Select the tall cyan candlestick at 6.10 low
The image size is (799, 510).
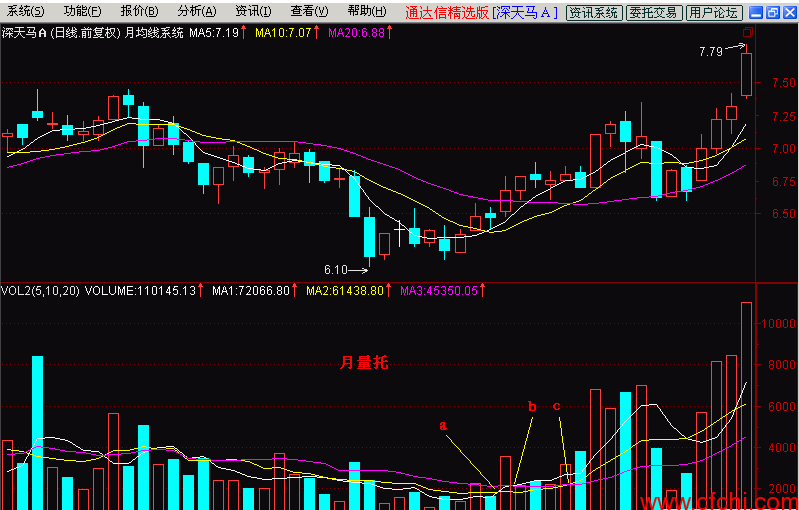pyautogui.click(x=369, y=237)
